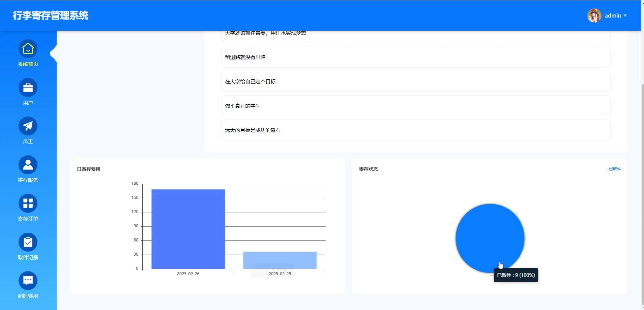Screen dimensions: 644x310
Task: Click the 取件记录 clipboard icon
Action: (28, 242)
